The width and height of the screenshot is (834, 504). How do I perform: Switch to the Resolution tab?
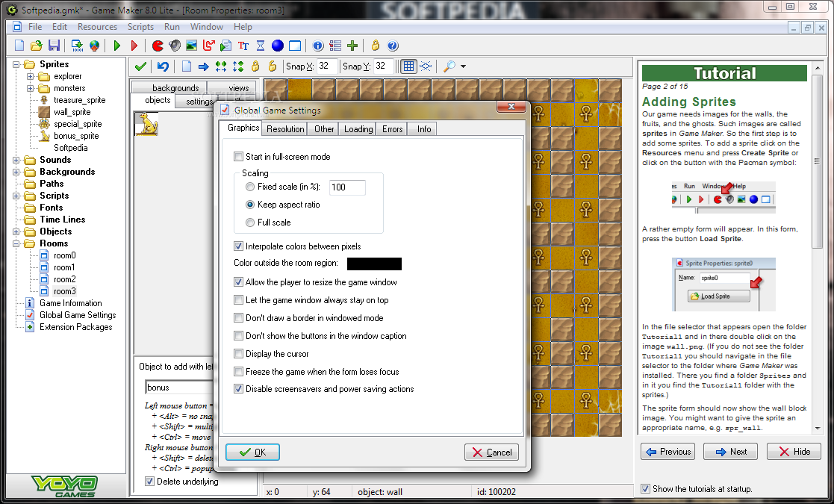(285, 129)
